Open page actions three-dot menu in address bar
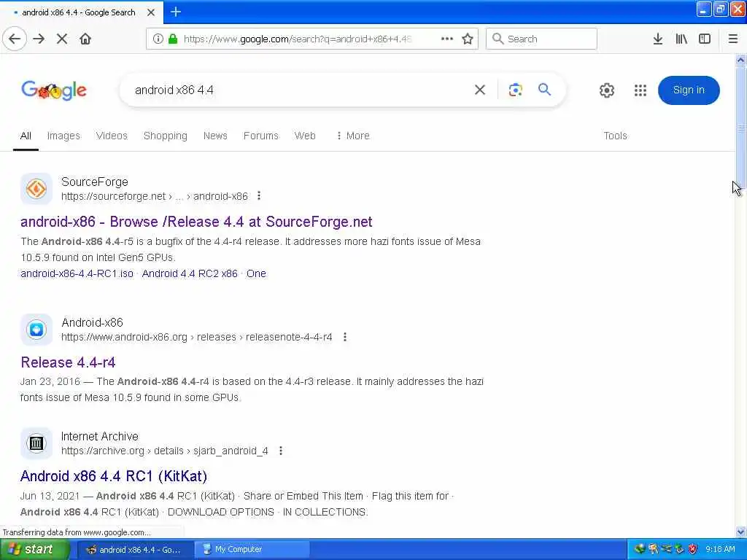 click(447, 39)
